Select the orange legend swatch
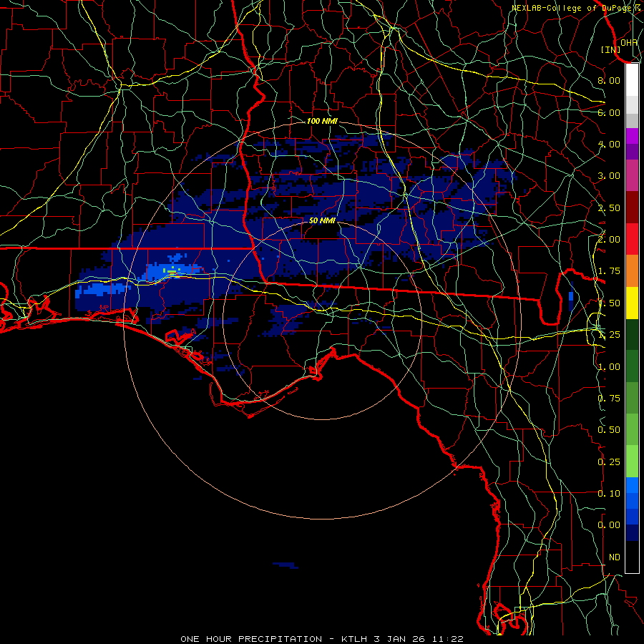Image resolution: width=644 pixels, height=644 pixels. pos(632,271)
